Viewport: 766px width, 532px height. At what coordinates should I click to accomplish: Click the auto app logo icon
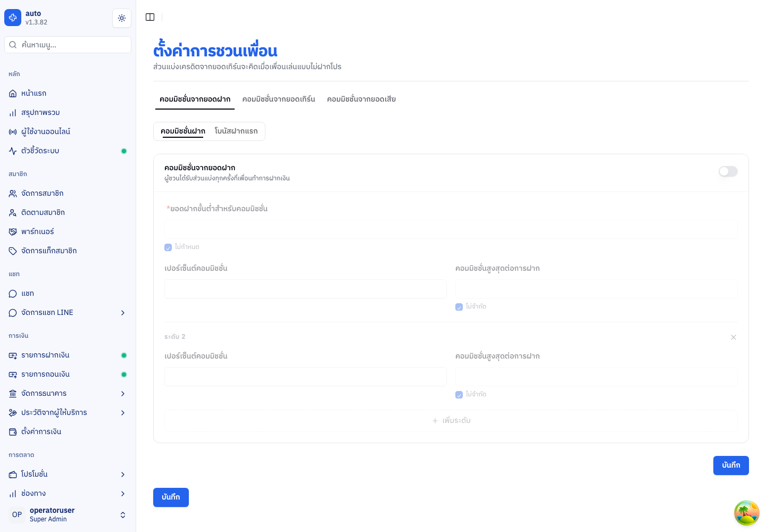point(13,18)
